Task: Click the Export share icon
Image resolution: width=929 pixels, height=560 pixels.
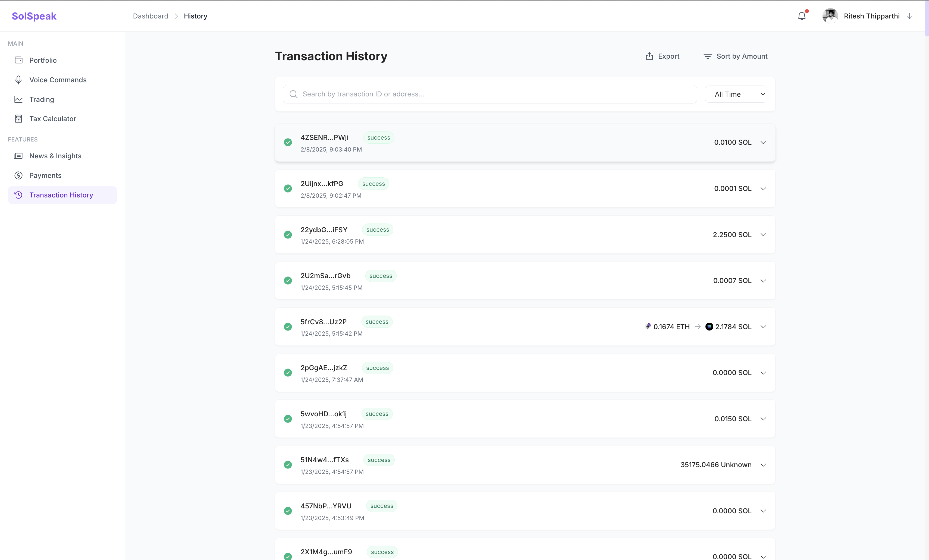Action: coord(649,56)
